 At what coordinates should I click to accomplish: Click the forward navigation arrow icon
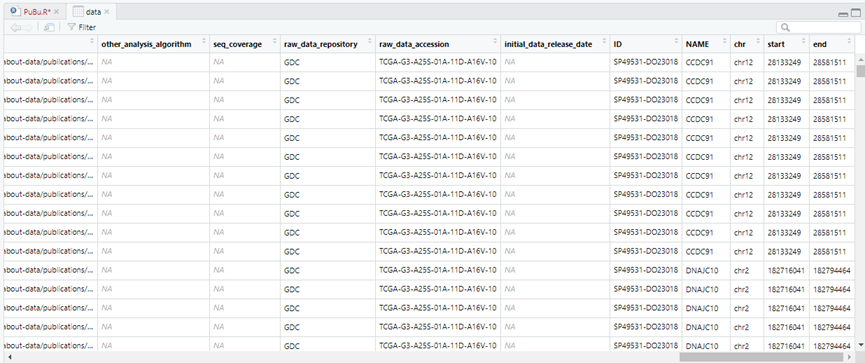(28, 27)
